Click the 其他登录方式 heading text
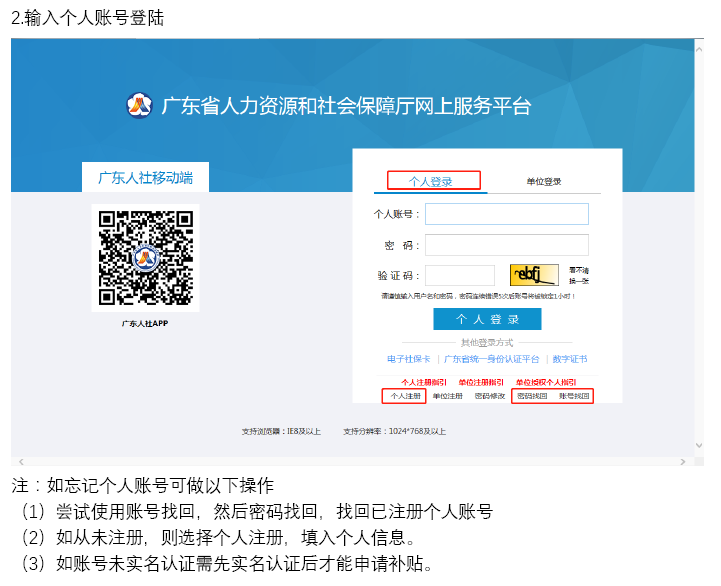721x586 pixels. coord(487,343)
